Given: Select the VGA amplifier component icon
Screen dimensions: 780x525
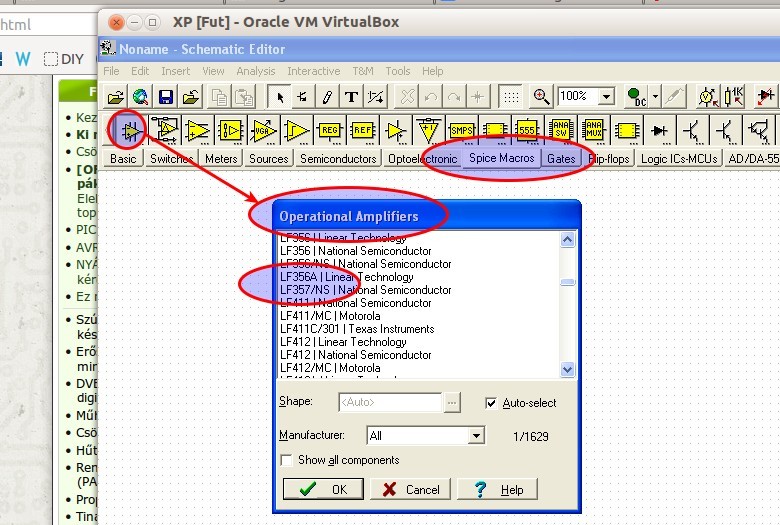Looking at the screenshot, I should pos(264,131).
